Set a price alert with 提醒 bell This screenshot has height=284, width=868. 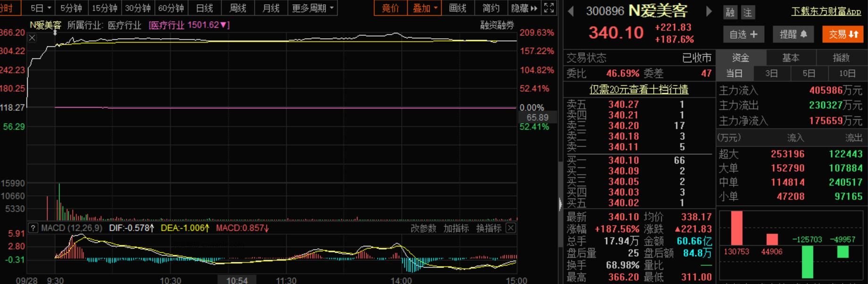793,34
